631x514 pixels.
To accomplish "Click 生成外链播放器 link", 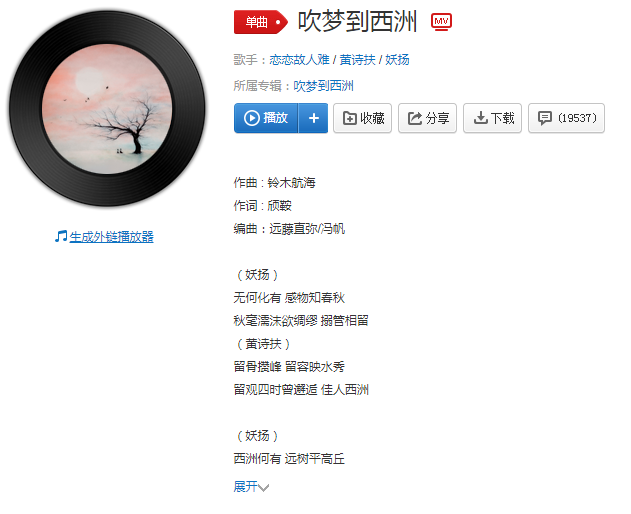I will point(111,237).
